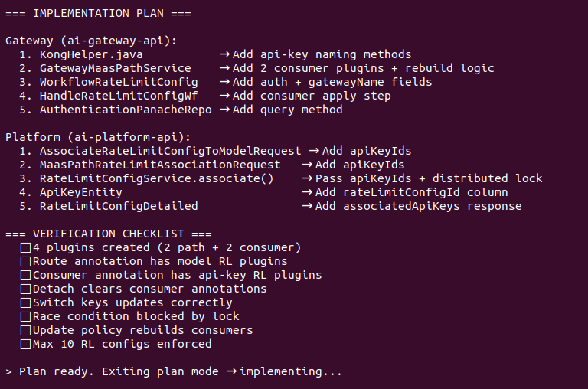Click the prompt line 'Plan ready. Exiting plan mode'
The height and width of the screenshot is (389, 588).
pyautogui.click(x=119, y=371)
